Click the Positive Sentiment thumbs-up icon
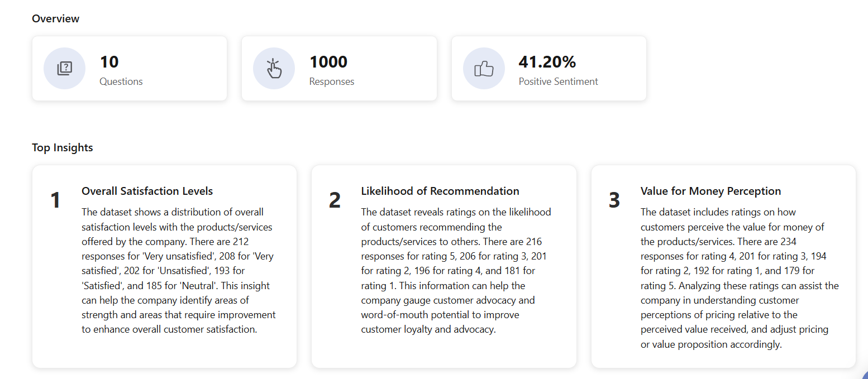The width and height of the screenshot is (868, 379). pyautogui.click(x=484, y=69)
